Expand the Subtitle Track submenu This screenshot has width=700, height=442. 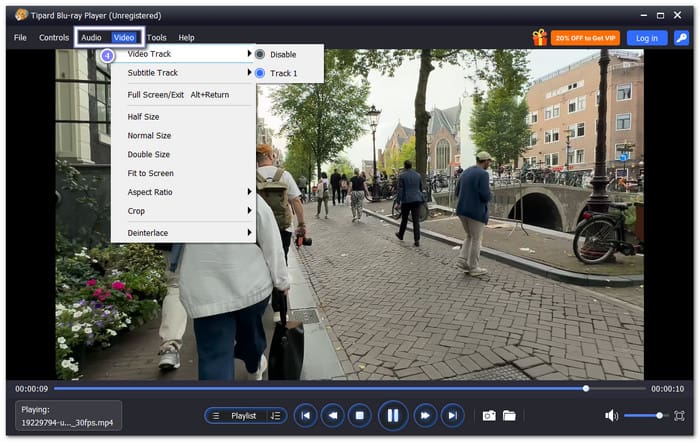tap(183, 73)
